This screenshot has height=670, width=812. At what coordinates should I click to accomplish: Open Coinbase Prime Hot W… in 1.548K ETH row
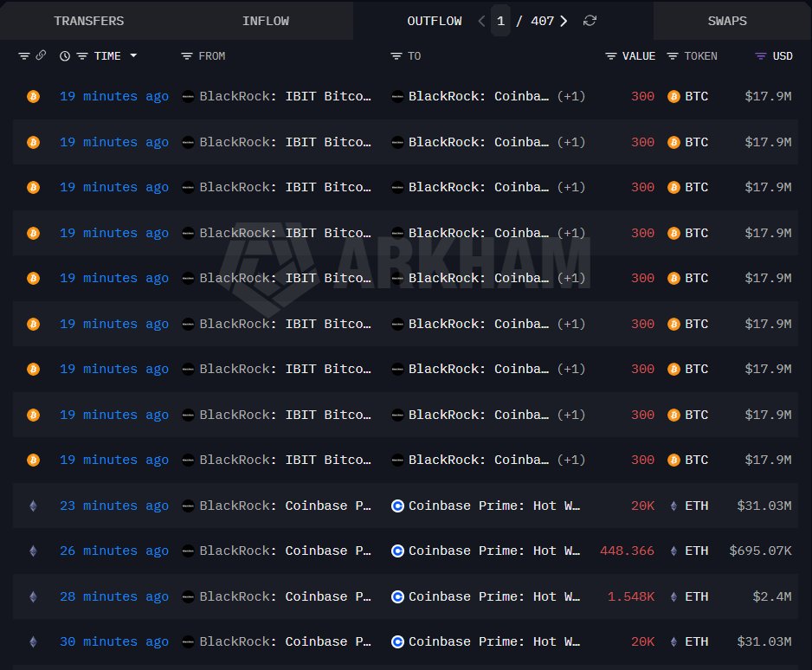click(x=494, y=596)
